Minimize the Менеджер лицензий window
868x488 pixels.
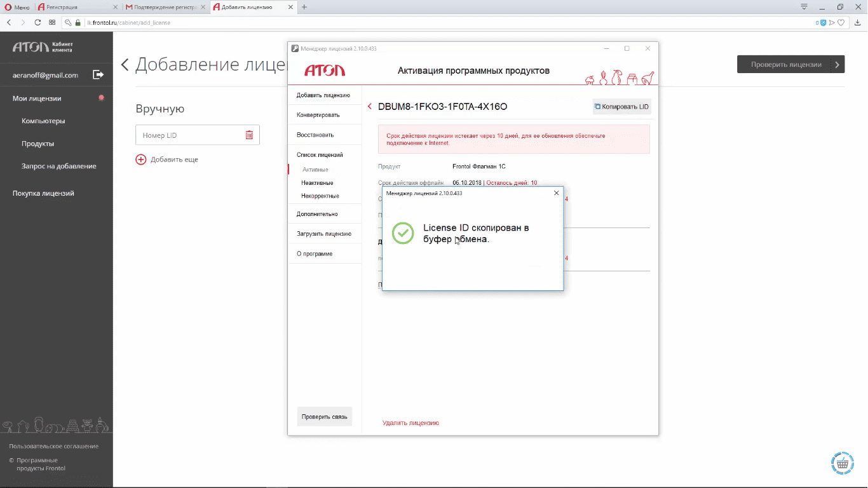[x=606, y=48]
